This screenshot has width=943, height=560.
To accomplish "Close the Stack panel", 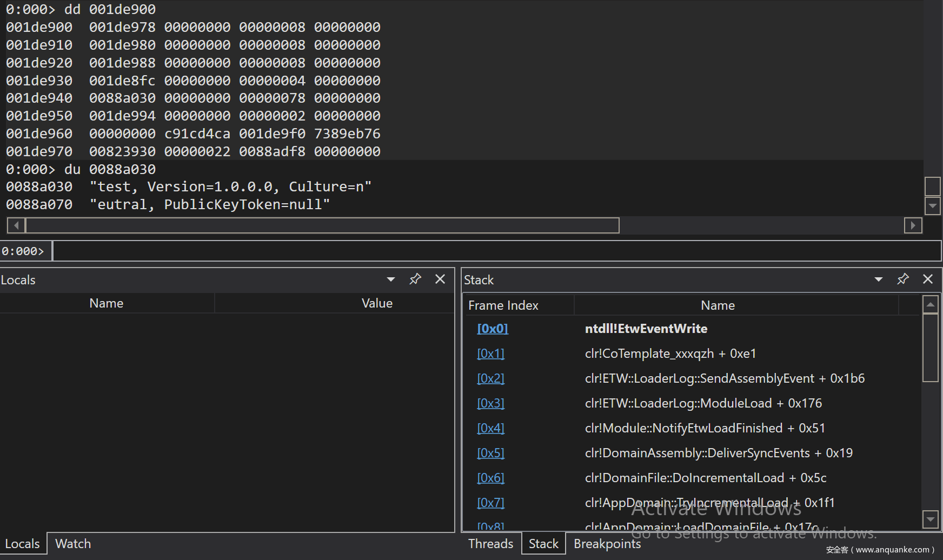I will (928, 279).
